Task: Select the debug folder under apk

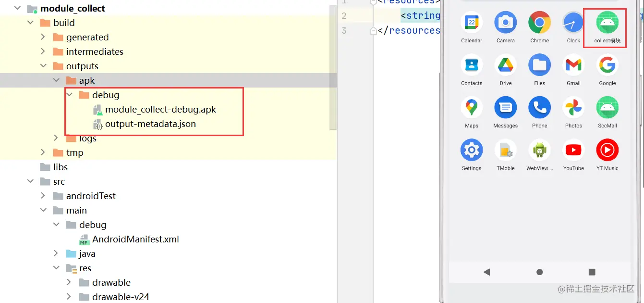Action: (x=106, y=95)
